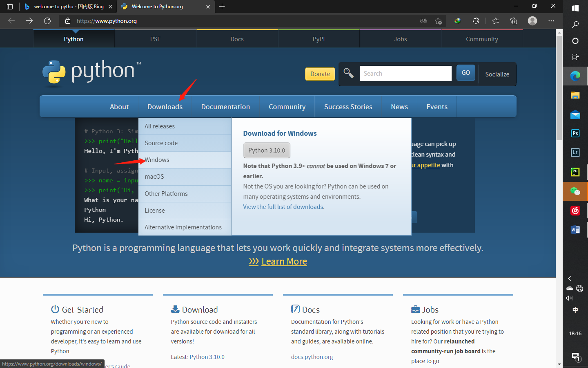This screenshot has height=368, width=588.
Task: Open PyCharm from the taskbar
Action: pyautogui.click(x=575, y=172)
